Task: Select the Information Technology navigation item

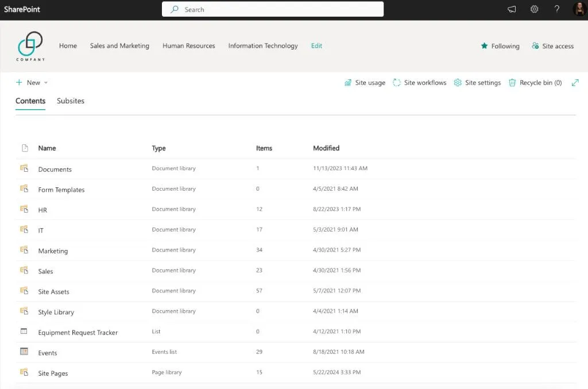Action: point(262,45)
